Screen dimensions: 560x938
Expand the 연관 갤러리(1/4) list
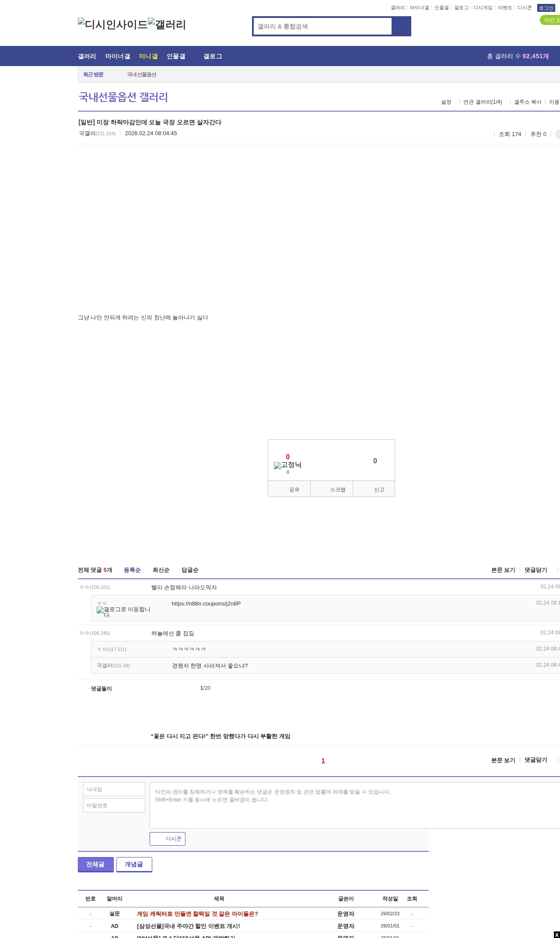pyautogui.click(x=483, y=102)
